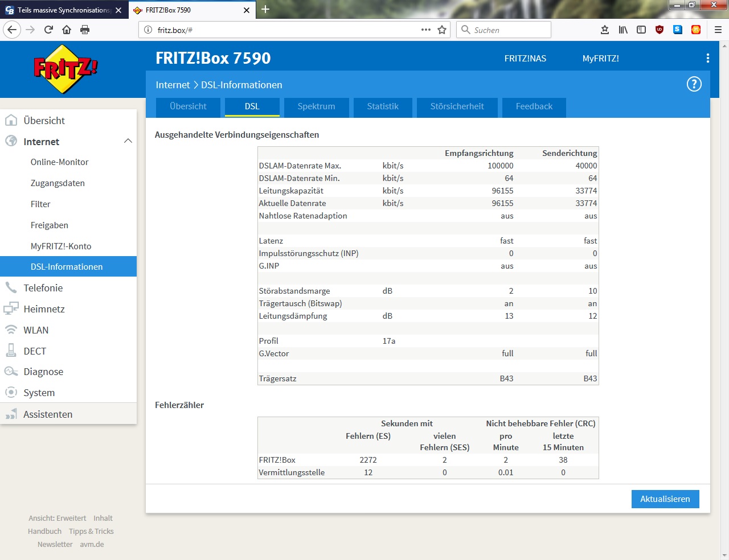Open FRITZ!NAS link
Viewport: 729px width, 560px height.
525,59
